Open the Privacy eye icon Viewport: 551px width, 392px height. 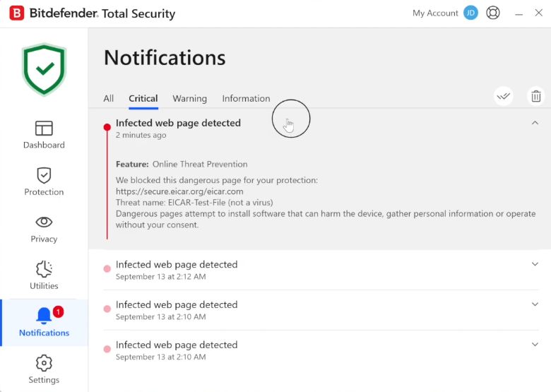tap(44, 222)
